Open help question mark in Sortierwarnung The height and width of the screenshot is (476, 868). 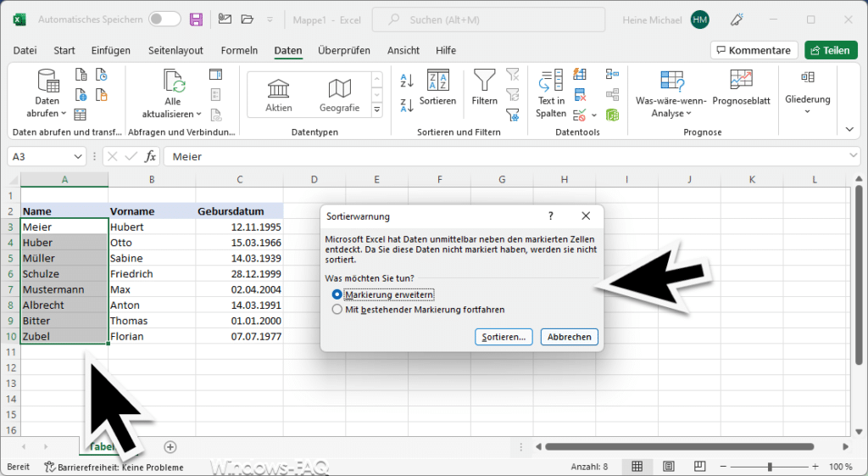click(550, 216)
